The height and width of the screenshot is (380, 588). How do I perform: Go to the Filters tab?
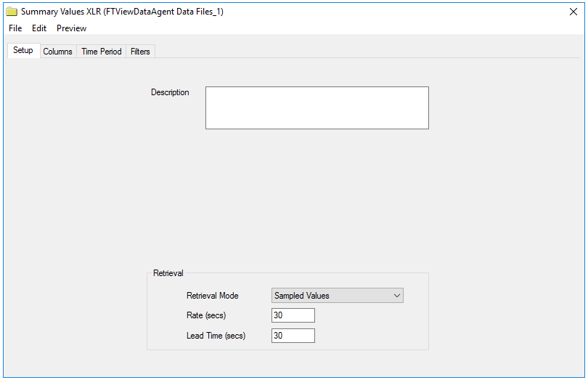point(140,52)
